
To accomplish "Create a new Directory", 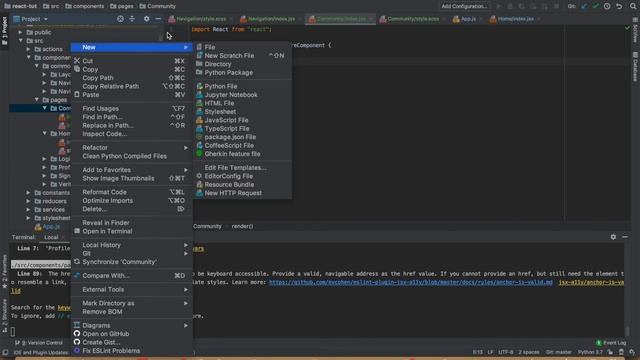I will [218, 64].
